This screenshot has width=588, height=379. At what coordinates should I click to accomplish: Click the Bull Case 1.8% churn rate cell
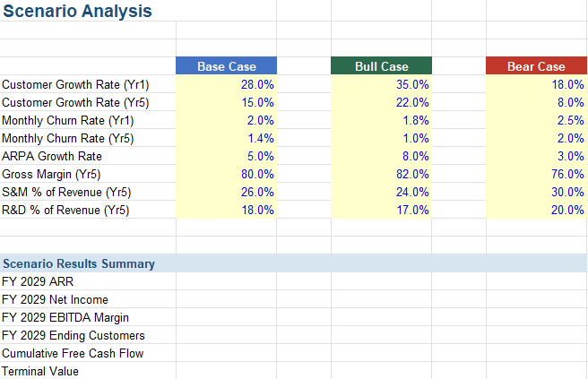coord(381,120)
